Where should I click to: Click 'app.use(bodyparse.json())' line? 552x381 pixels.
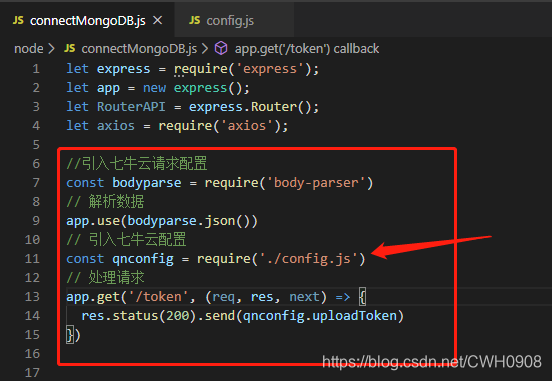point(162,221)
